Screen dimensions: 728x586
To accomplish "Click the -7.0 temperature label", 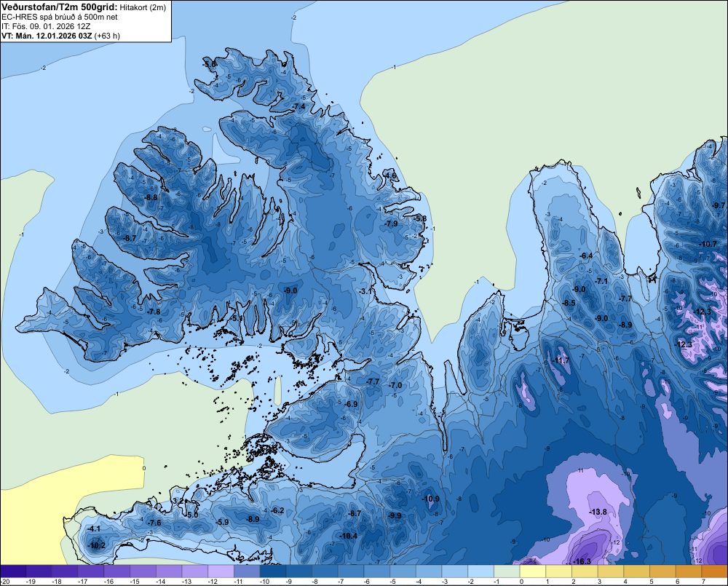I will coord(395,385).
